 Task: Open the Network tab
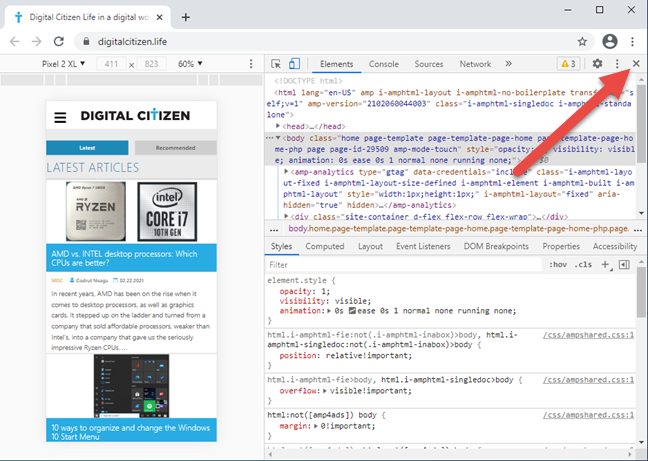point(475,64)
